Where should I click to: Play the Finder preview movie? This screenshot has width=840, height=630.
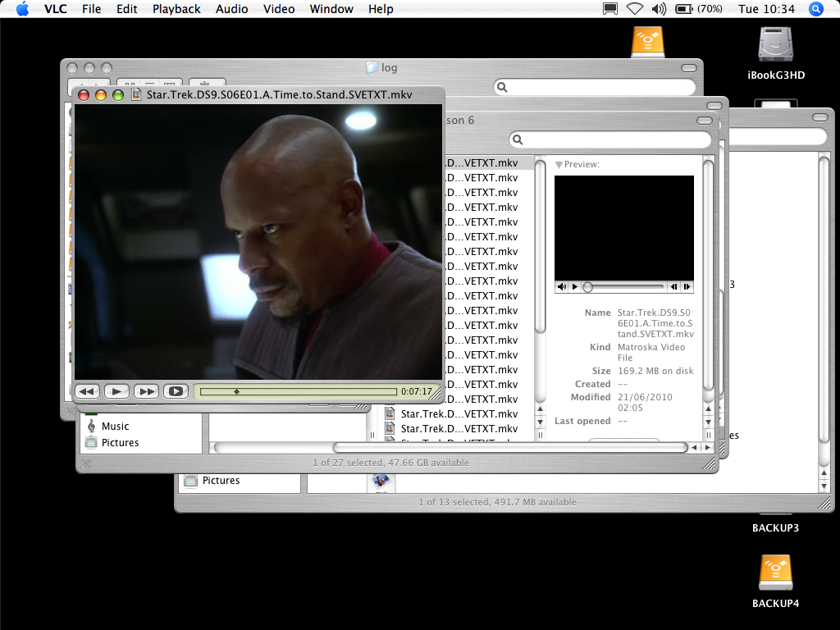coord(575,286)
